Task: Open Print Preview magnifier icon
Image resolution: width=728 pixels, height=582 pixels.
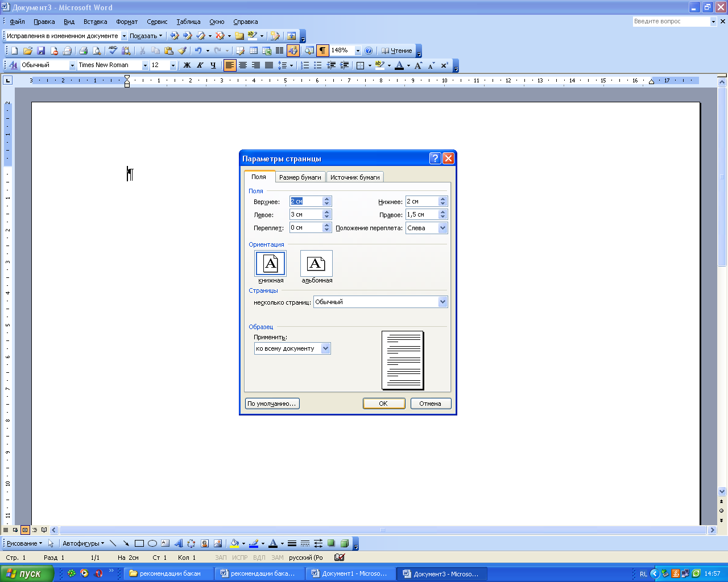Action: point(97,51)
